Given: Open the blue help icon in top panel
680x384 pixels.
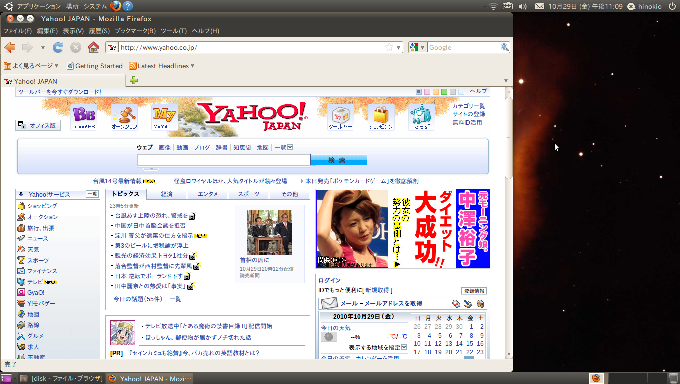Looking at the screenshot, I should pos(128,6).
